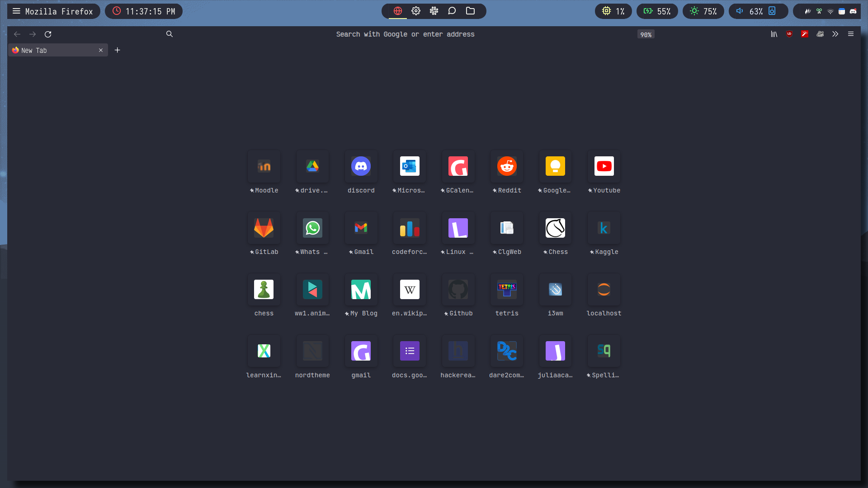Open the Discord shortcut tile
Screen dimensions: 868x488
[x=361, y=166]
